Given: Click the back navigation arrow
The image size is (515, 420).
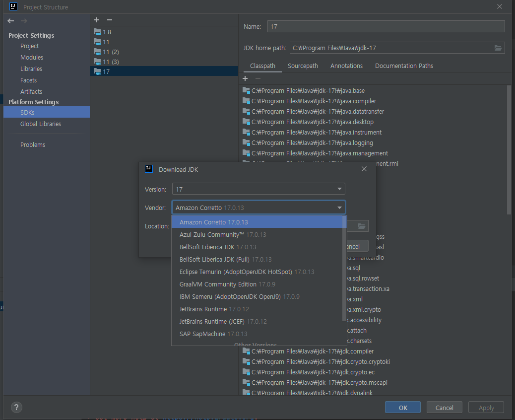Looking at the screenshot, I should (11, 21).
